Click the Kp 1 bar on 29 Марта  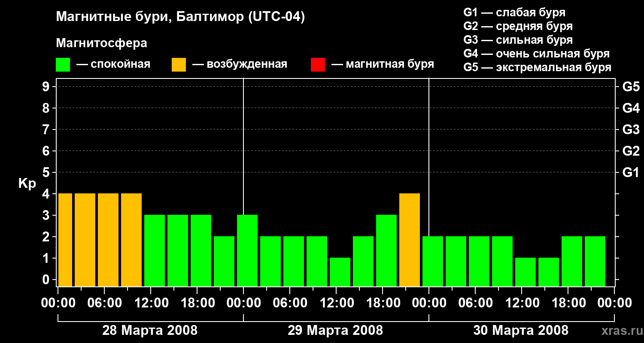pyautogui.click(x=340, y=272)
